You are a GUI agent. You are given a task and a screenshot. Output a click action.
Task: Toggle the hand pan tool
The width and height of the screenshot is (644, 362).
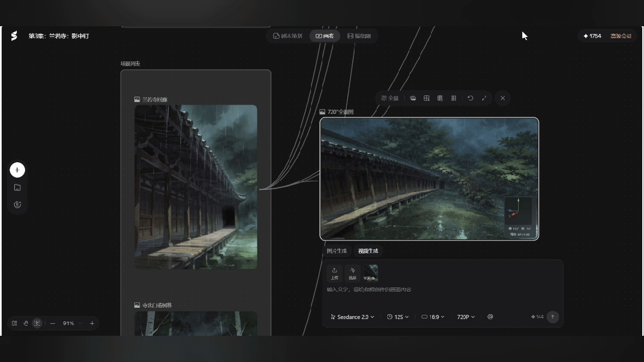pos(26,323)
